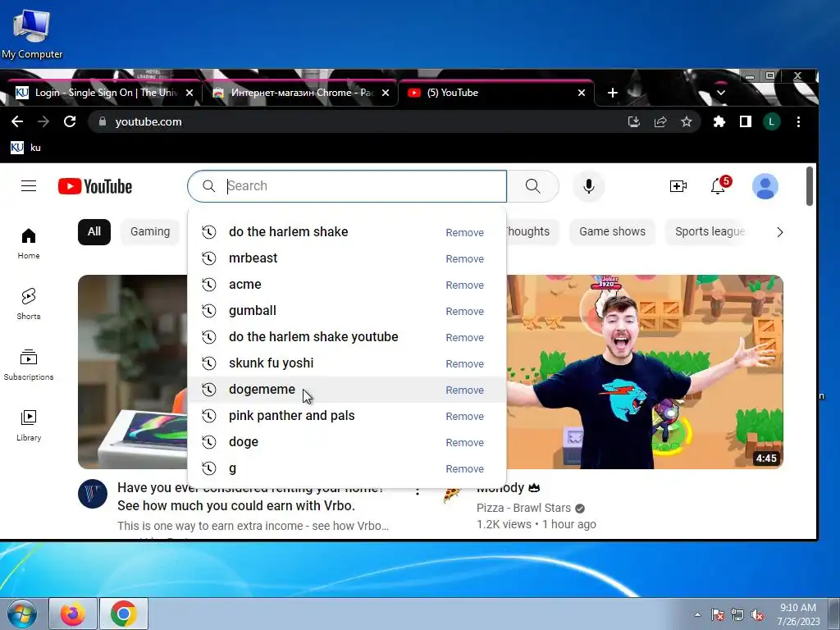Click the magnifier search button
This screenshot has width=840, height=630.
[532, 186]
